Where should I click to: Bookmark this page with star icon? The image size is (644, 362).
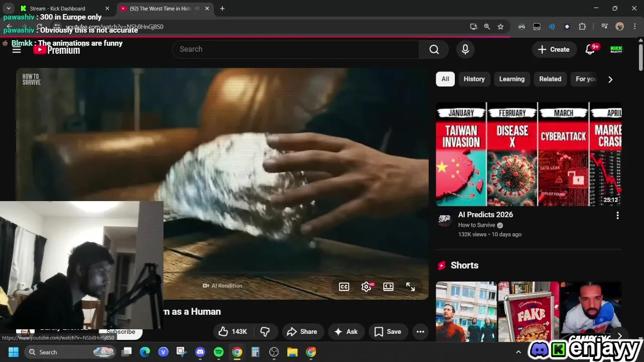501,27
